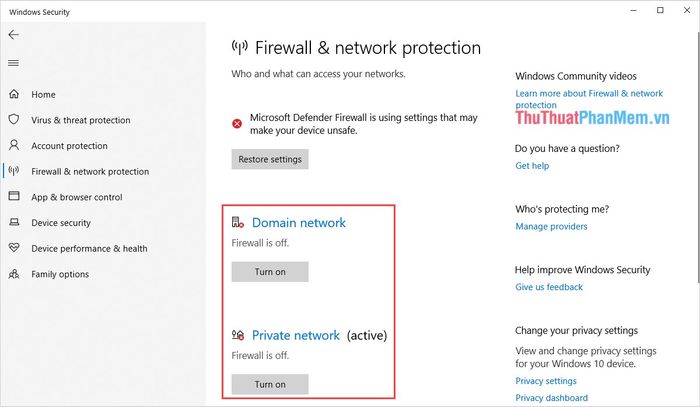Screen dimensions: 700x407
Task: Click the Account protection person icon
Action: click(x=14, y=145)
